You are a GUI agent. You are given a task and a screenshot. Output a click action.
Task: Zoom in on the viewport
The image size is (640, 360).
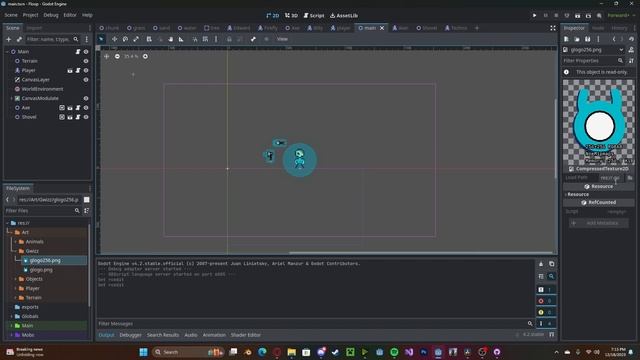tap(145, 56)
